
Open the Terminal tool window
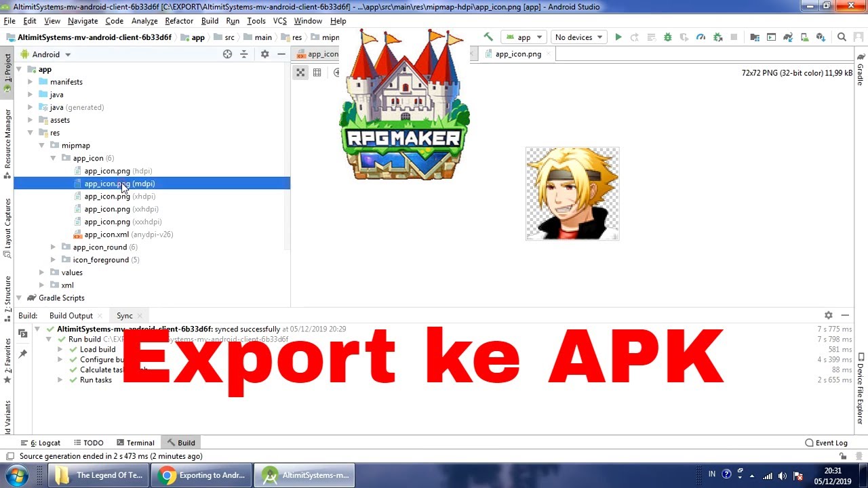pyautogui.click(x=135, y=443)
